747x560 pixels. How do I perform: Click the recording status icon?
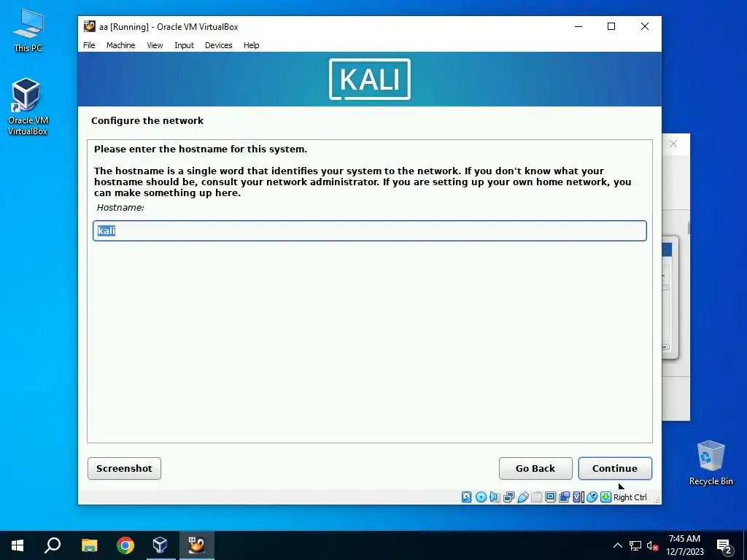pyautogui.click(x=564, y=497)
